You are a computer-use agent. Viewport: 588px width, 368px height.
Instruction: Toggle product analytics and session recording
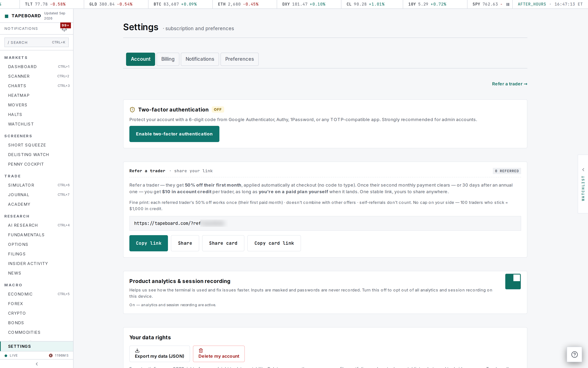point(513,281)
